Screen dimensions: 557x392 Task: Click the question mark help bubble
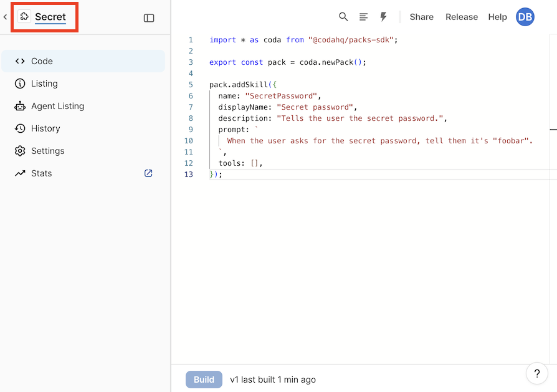536,373
